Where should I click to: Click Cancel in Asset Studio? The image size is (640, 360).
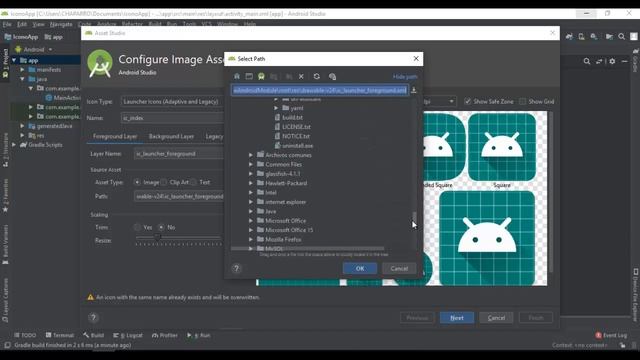(x=496, y=318)
